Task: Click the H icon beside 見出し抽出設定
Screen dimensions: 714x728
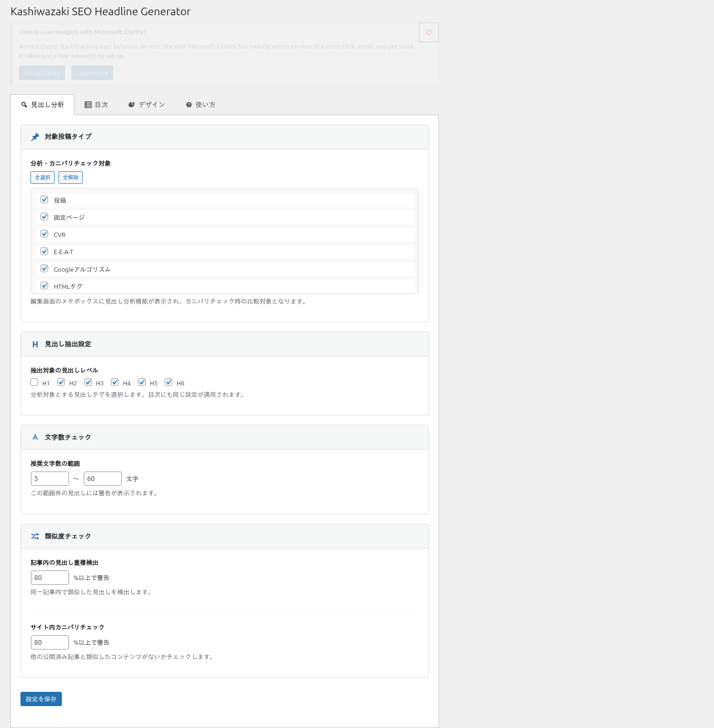Action: pos(35,344)
